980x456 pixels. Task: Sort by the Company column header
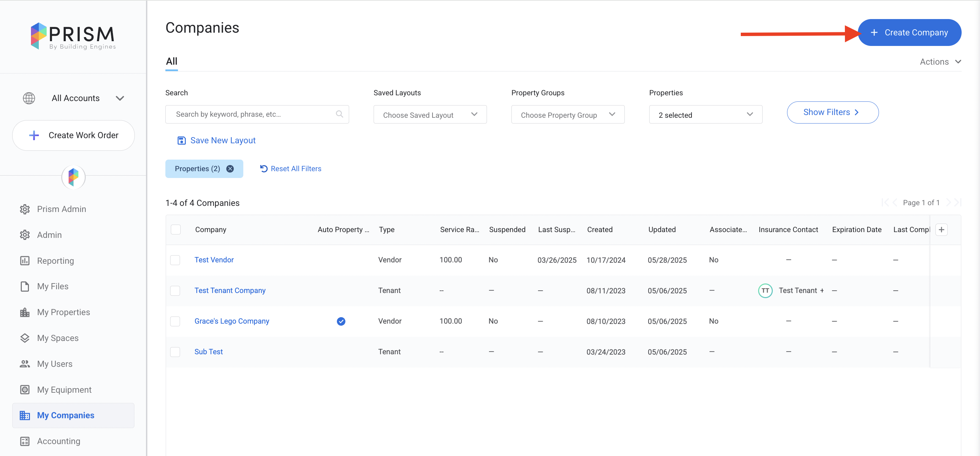click(210, 230)
